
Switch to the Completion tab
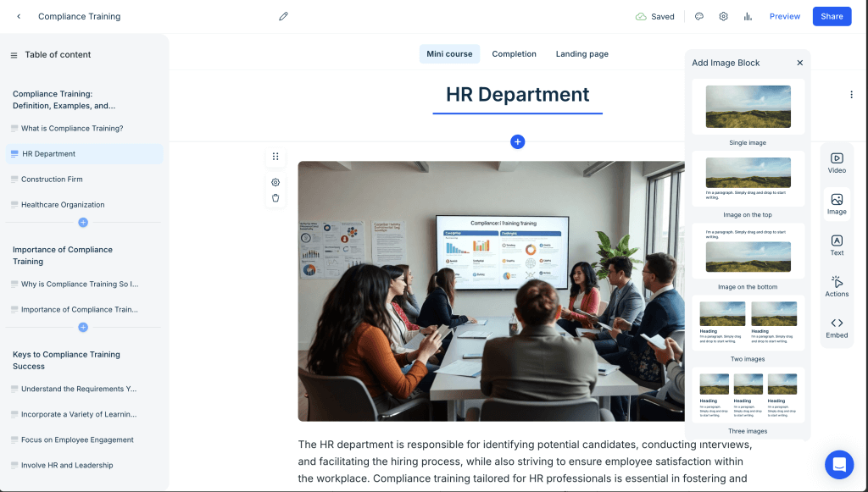tap(514, 54)
